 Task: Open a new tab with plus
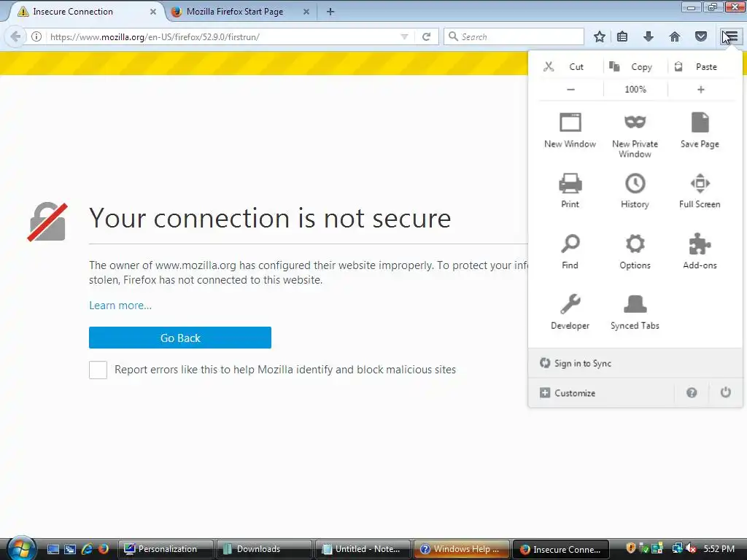(x=330, y=12)
